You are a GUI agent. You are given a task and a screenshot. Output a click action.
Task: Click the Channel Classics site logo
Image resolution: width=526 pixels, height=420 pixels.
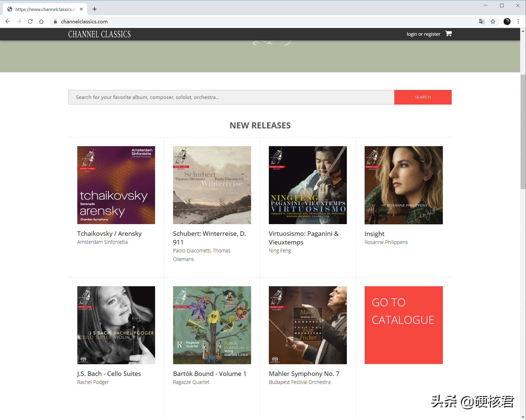[x=99, y=34]
